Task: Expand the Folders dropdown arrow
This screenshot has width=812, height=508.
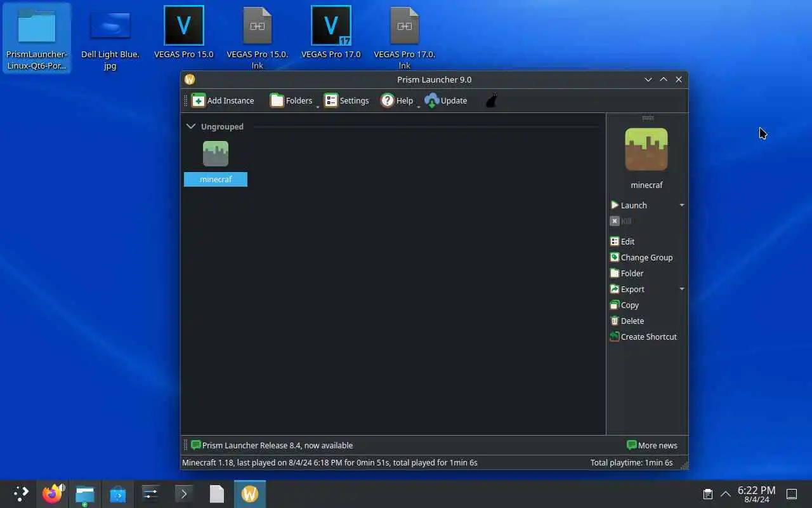Action: pyautogui.click(x=318, y=107)
